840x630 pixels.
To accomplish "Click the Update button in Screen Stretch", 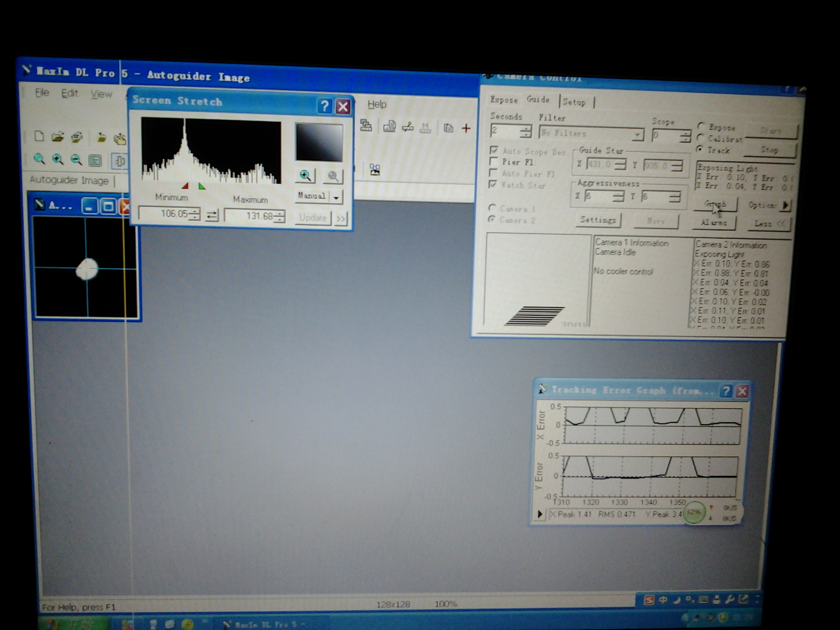I will [x=313, y=218].
